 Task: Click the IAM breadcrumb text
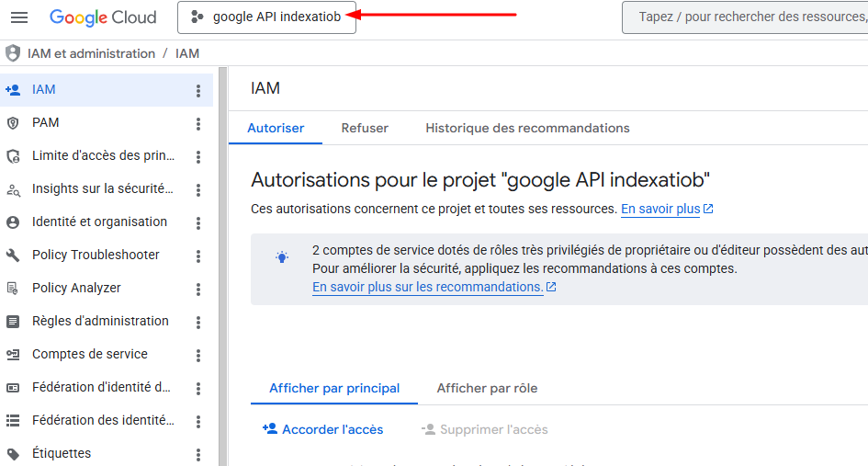(x=187, y=53)
